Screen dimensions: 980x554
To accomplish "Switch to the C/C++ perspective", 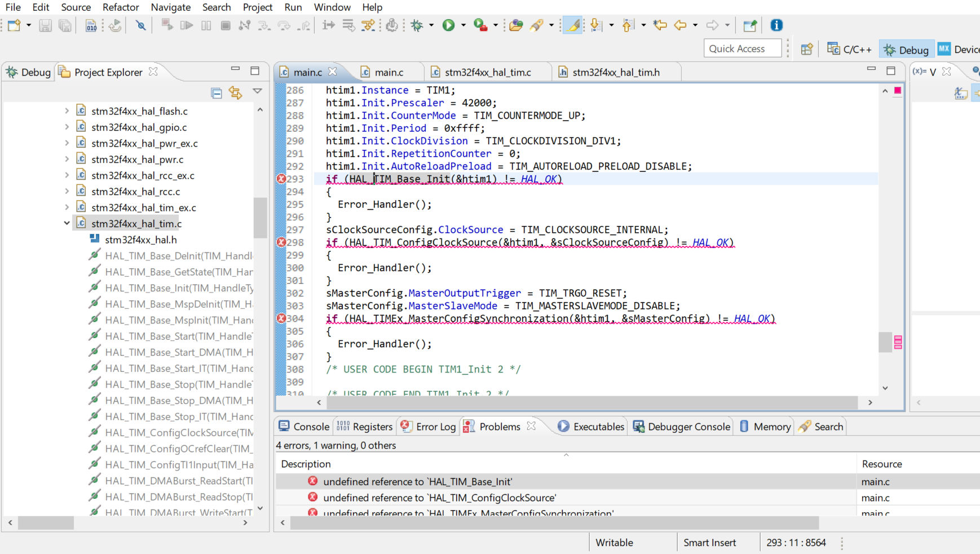I will pos(849,50).
